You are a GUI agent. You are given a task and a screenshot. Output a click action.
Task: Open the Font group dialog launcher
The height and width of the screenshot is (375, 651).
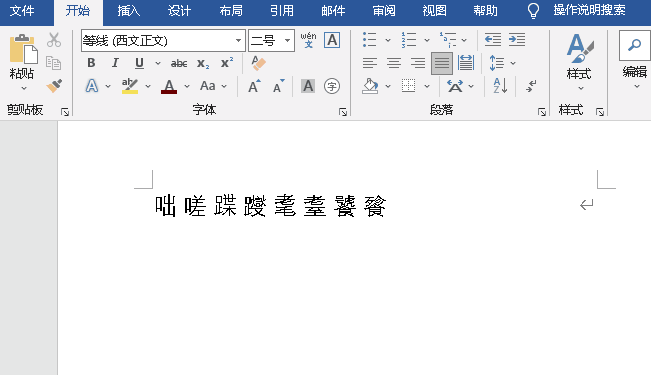343,111
